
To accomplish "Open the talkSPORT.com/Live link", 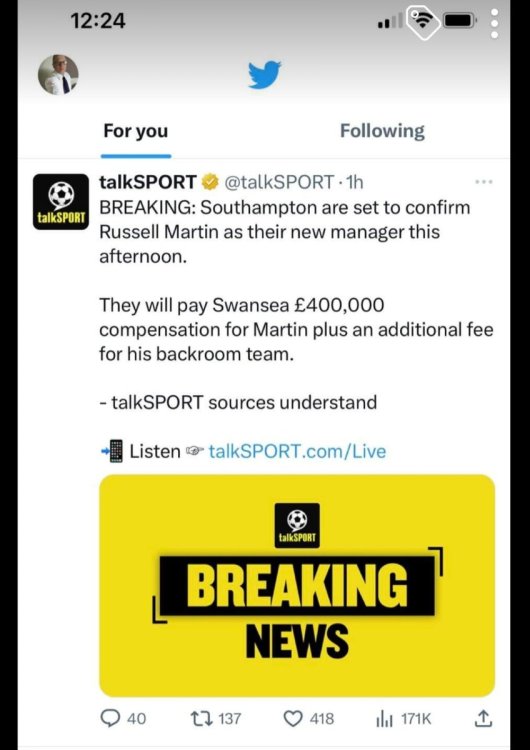I will click(298, 451).
